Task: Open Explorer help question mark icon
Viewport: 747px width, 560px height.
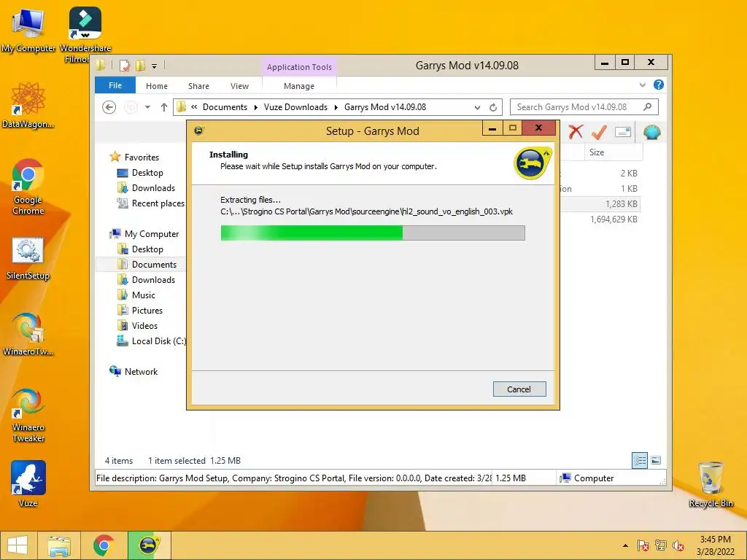Action: coord(659,85)
